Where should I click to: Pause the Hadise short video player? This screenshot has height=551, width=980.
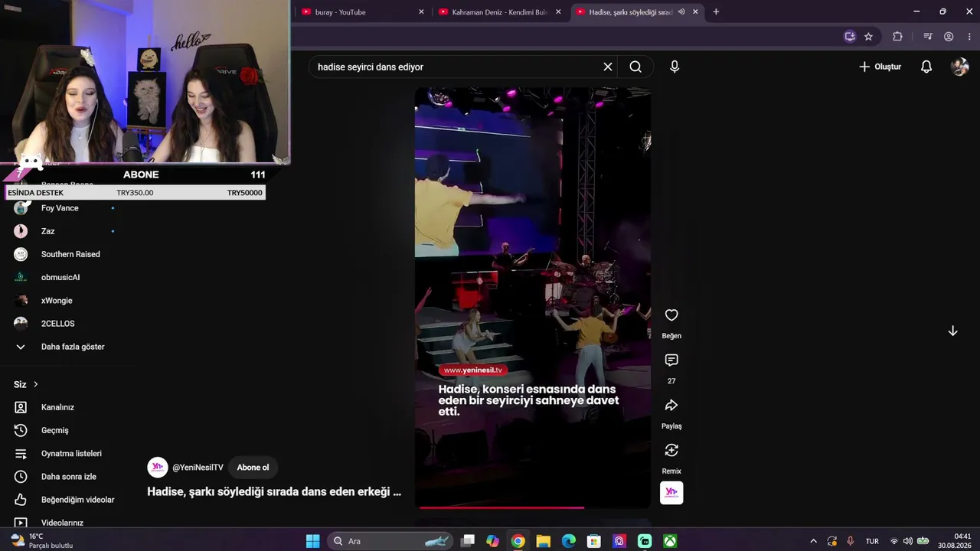click(533, 297)
